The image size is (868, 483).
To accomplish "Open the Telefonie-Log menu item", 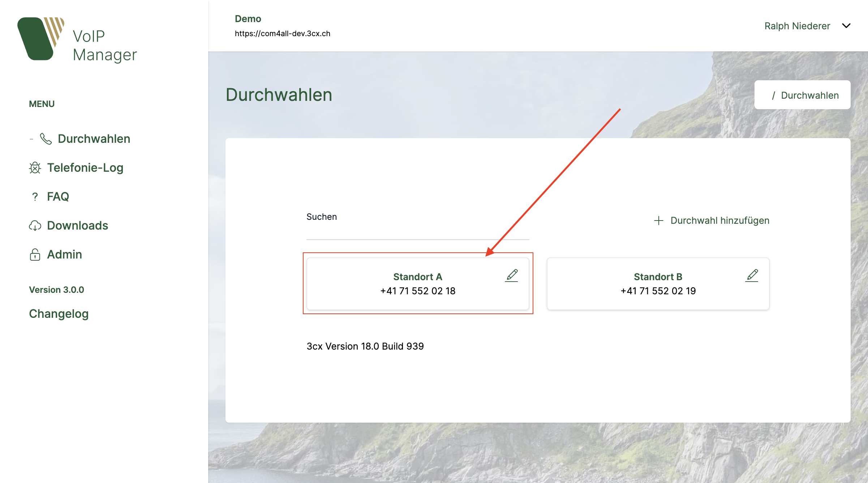I will (x=85, y=168).
